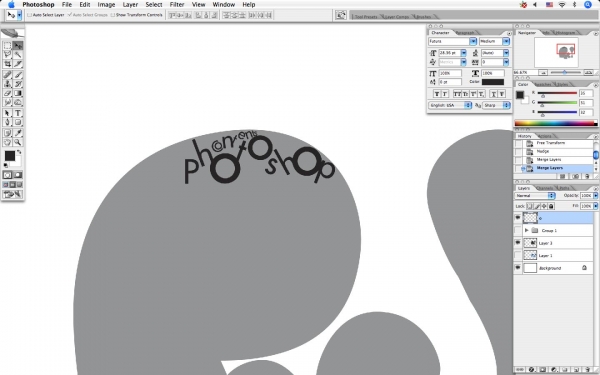600x375 pixels.
Task: Select the Hand tool
Action: [7, 142]
